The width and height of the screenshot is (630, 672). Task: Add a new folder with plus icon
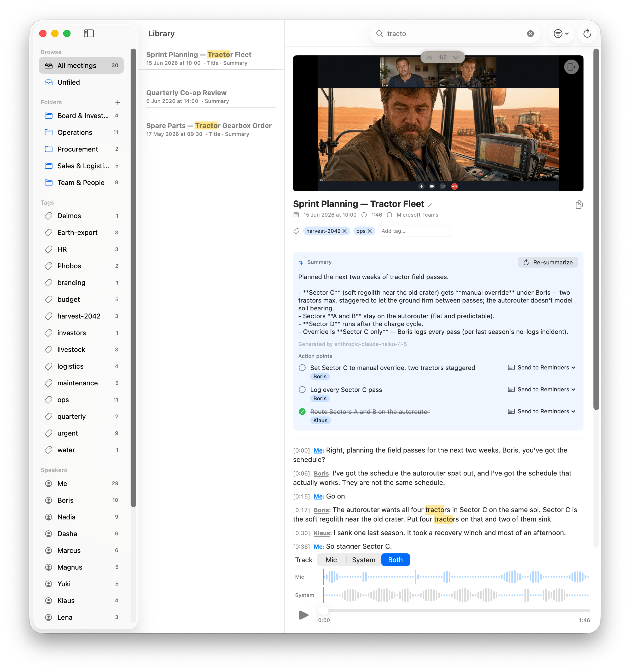point(118,102)
